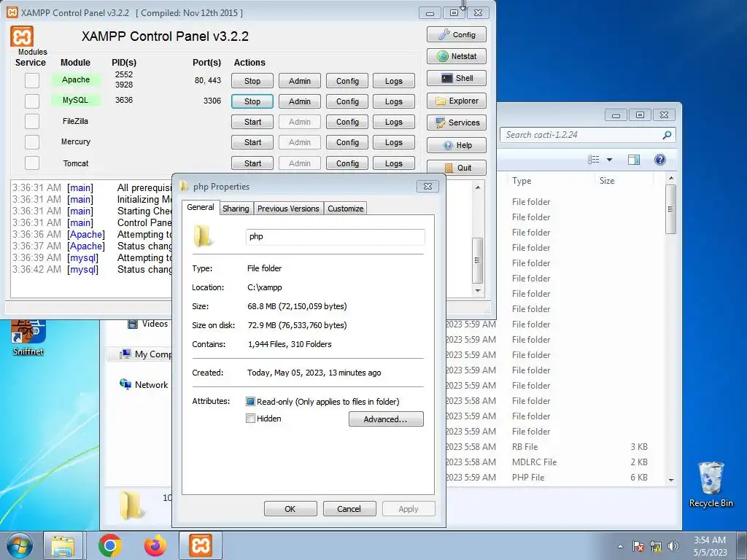Viewport: 747px width, 560px height.
Task: Open Explorer help via the blue question mark
Action: click(x=659, y=160)
